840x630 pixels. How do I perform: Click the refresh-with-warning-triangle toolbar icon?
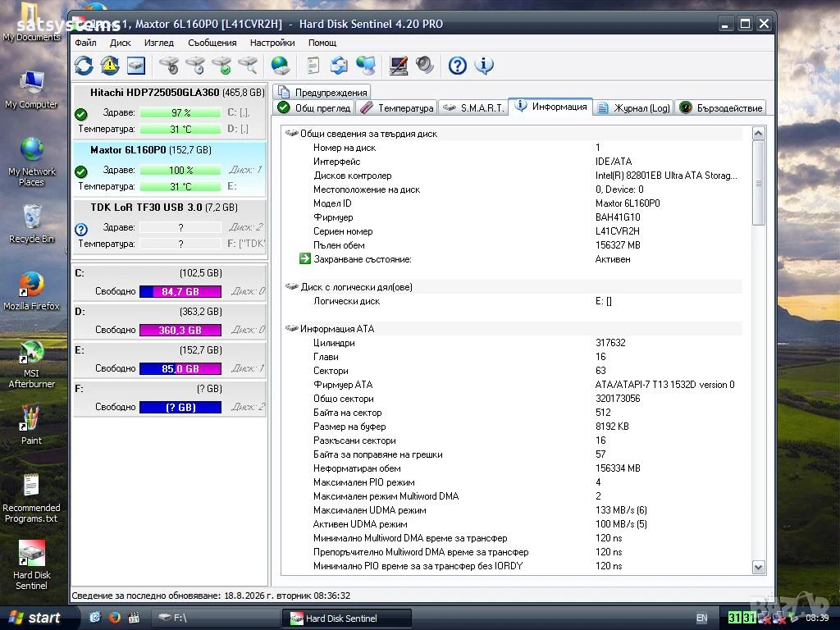(x=110, y=66)
